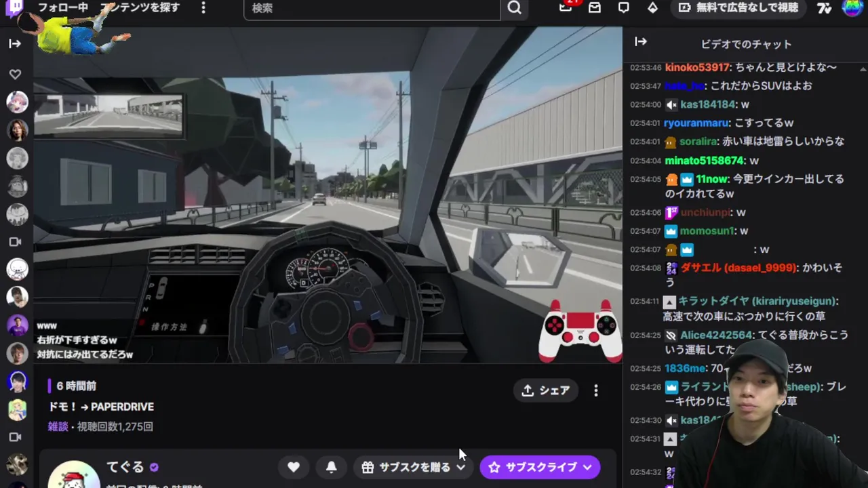Click username ryouranmaru in chat
868x488 pixels.
[x=696, y=123]
